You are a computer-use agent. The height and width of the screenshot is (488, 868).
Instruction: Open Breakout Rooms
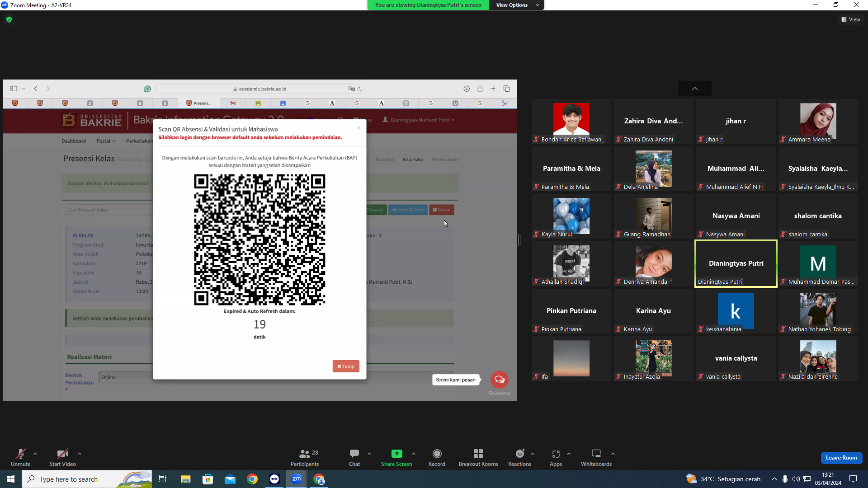coord(478,457)
